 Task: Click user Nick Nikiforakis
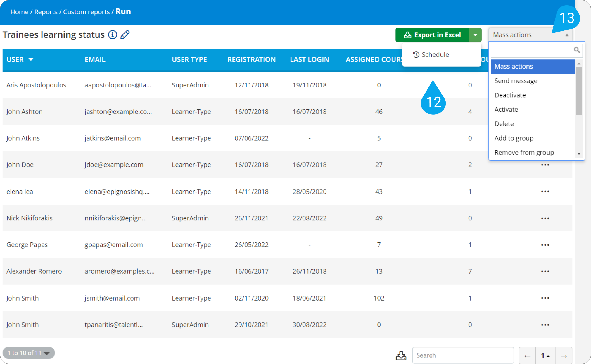tap(30, 218)
